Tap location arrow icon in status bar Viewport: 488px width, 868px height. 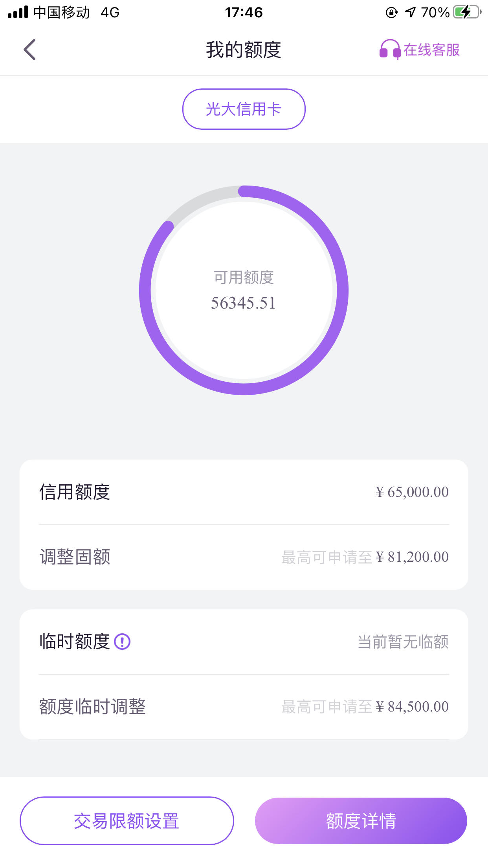tap(410, 12)
